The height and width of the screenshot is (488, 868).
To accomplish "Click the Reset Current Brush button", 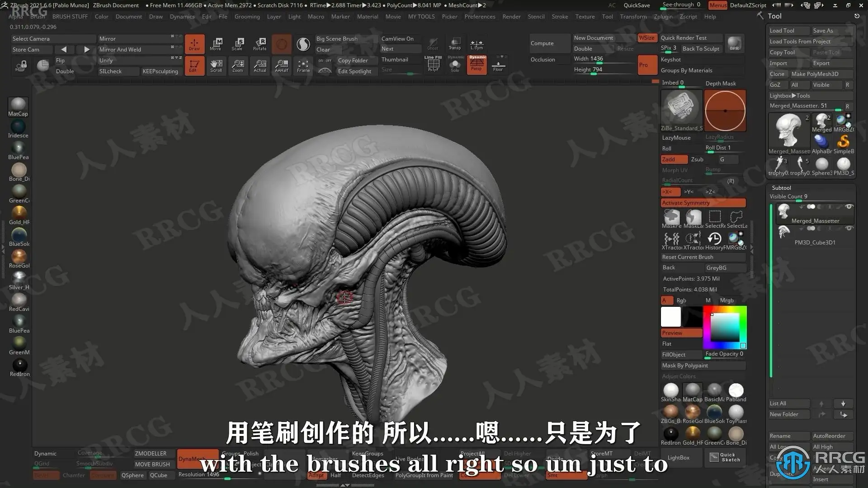I will [x=703, y=257].
